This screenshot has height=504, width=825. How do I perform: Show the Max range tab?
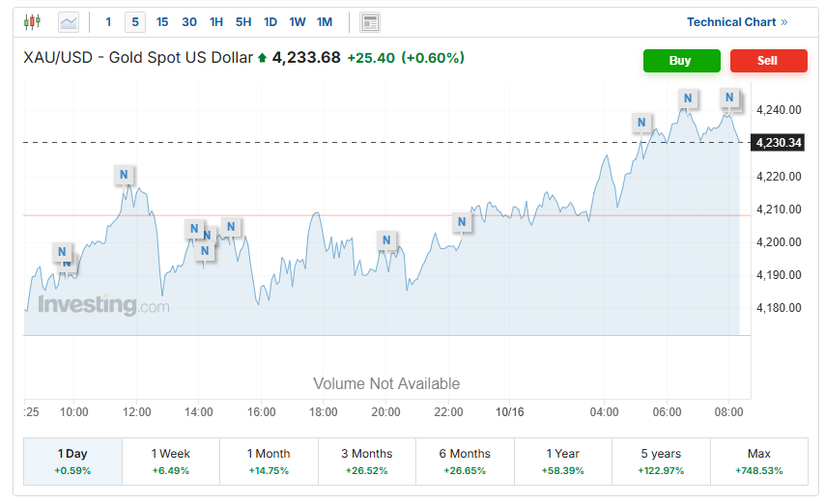758,462
